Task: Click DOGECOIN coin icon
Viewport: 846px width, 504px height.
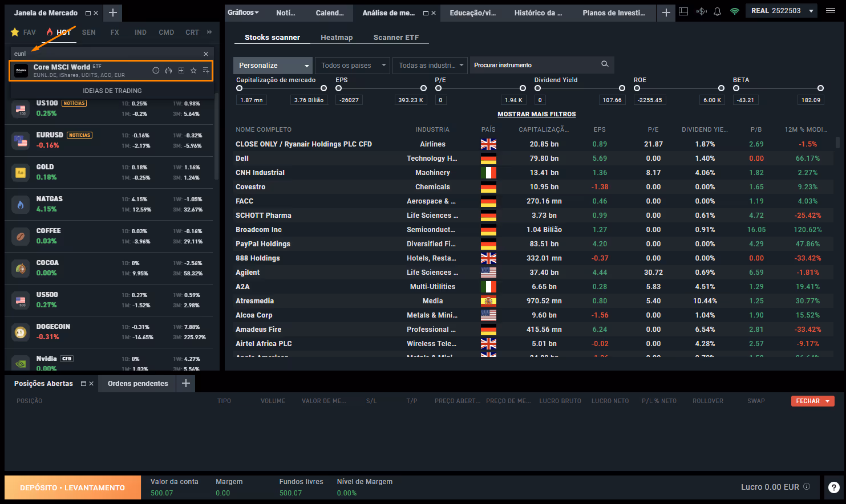Action: [21, 332]
